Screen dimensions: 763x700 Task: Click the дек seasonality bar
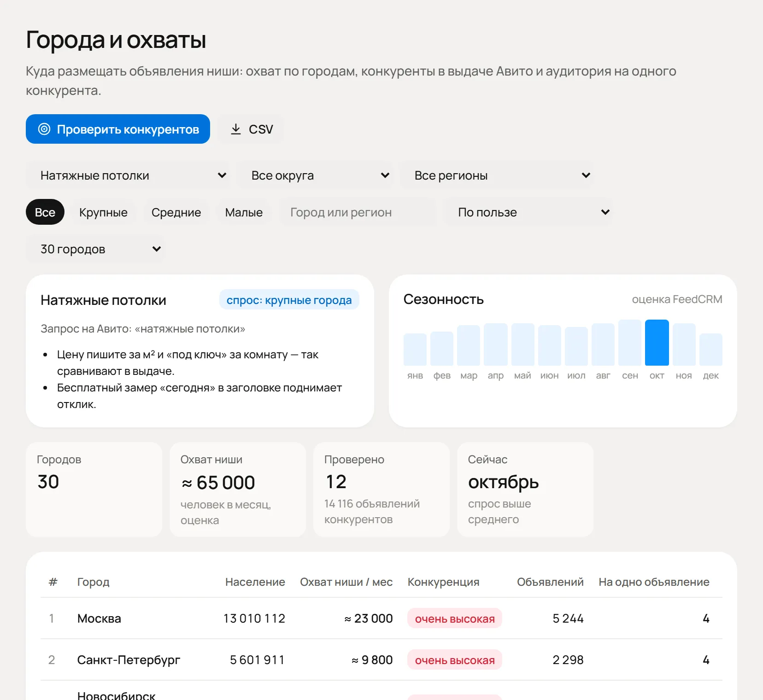click(x=711, y=350)
